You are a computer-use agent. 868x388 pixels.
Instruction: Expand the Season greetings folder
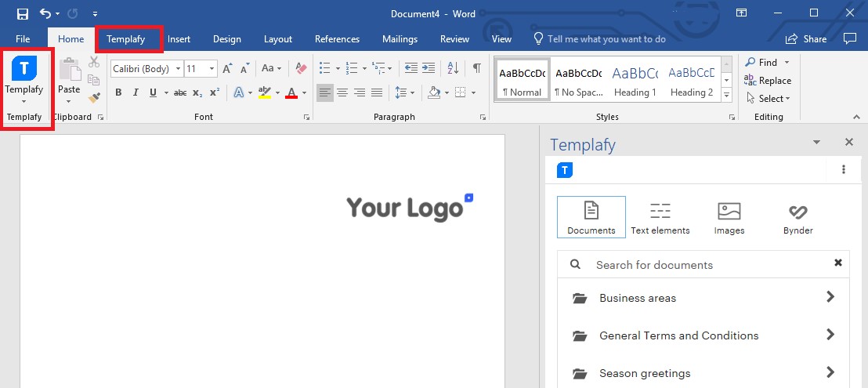click(x=703, y=373)
